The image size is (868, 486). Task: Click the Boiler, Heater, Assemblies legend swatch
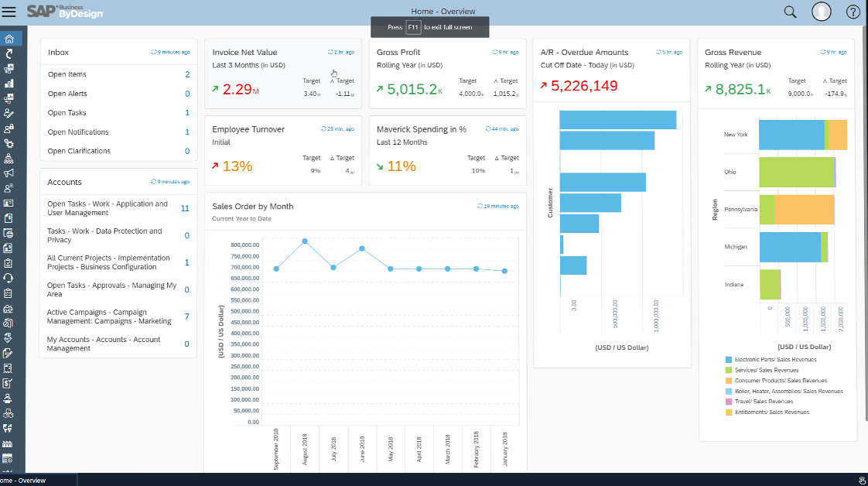pyautogui.click(x=729, y=392)
